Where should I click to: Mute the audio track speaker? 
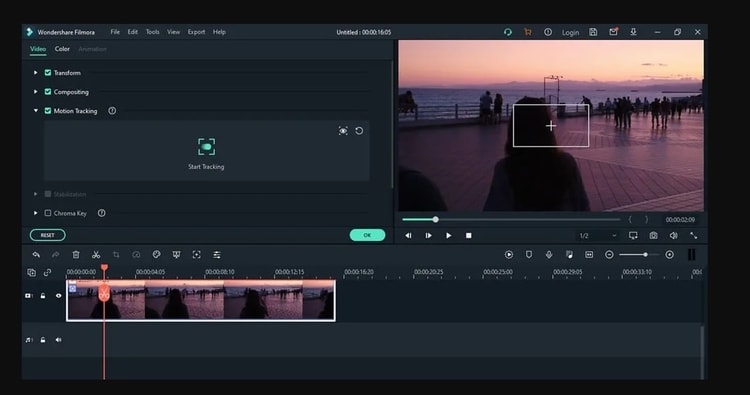tap(58, 340)
